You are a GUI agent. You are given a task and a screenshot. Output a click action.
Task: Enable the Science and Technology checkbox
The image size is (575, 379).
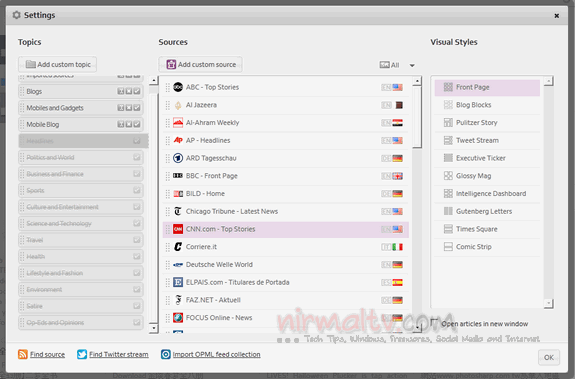[x=137, y=223]
